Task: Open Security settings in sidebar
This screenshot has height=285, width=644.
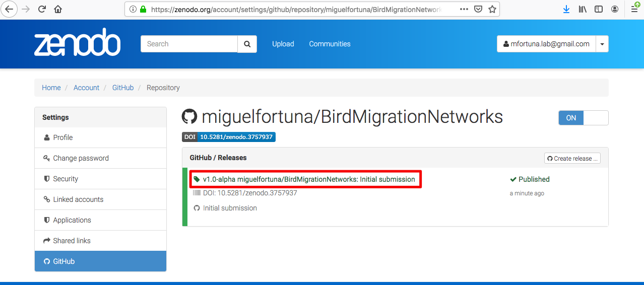Action: 100,179
